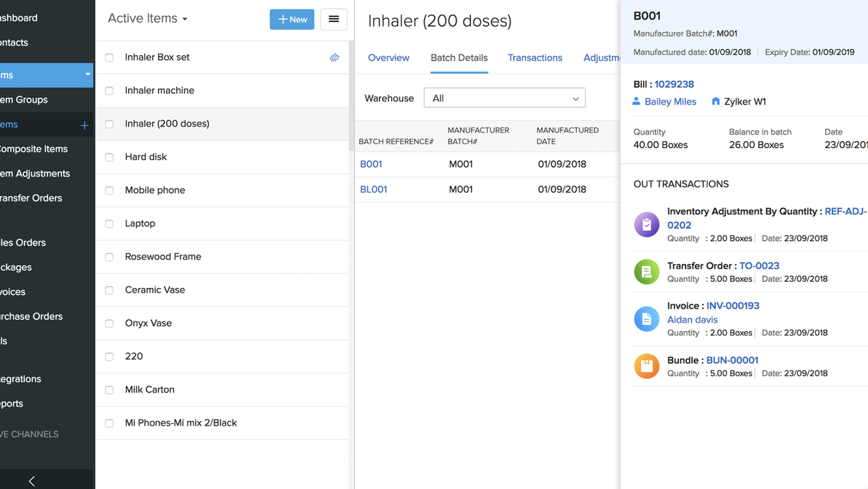The image size is (868, 489).
Task: Switch to the Overview tab
Action: [388, 58]
